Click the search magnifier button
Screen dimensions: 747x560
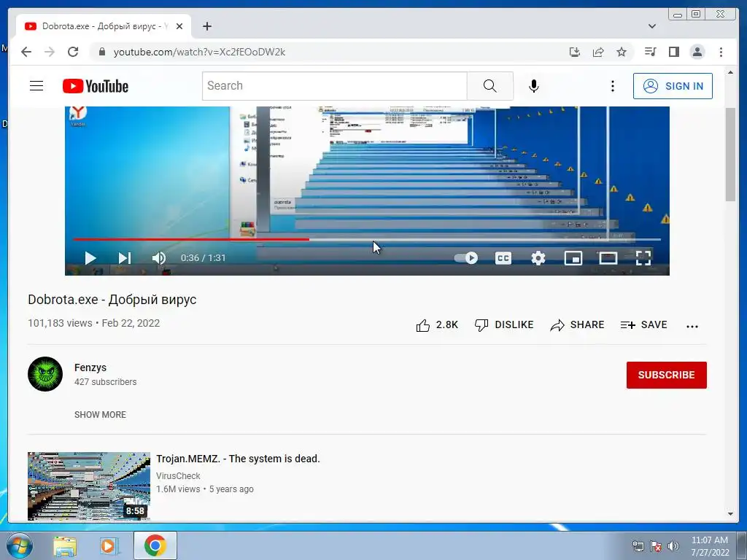coord(489,86)
